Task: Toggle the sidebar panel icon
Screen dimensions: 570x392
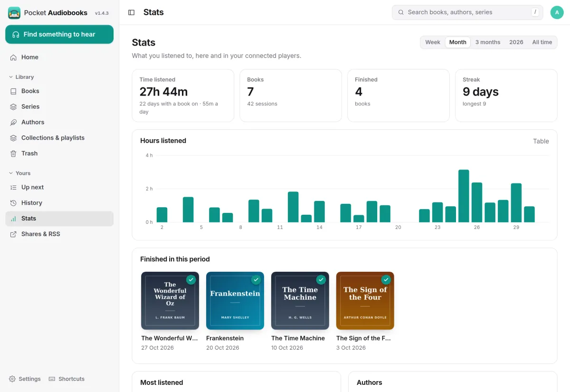Action: [x=132, y=12]
